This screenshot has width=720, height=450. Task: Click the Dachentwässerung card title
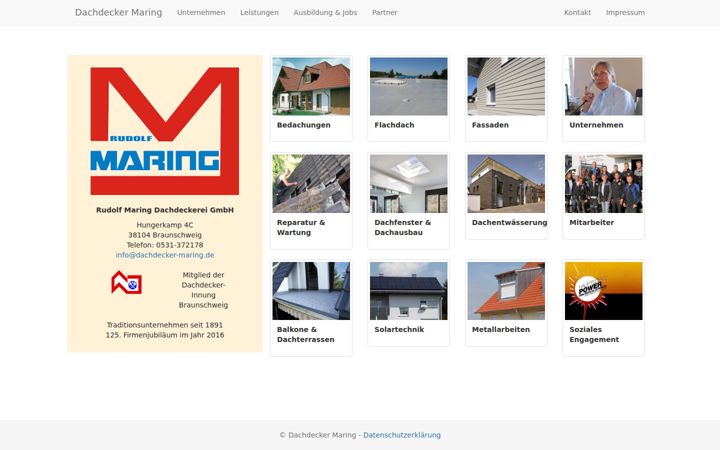click(x=509, y=222)
